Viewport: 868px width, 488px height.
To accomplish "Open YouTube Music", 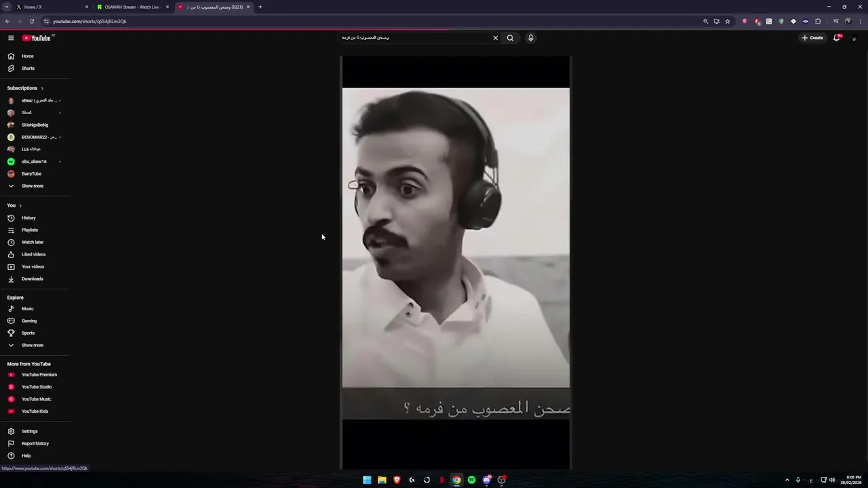I will pyautogui.click(x=35, y=399).
